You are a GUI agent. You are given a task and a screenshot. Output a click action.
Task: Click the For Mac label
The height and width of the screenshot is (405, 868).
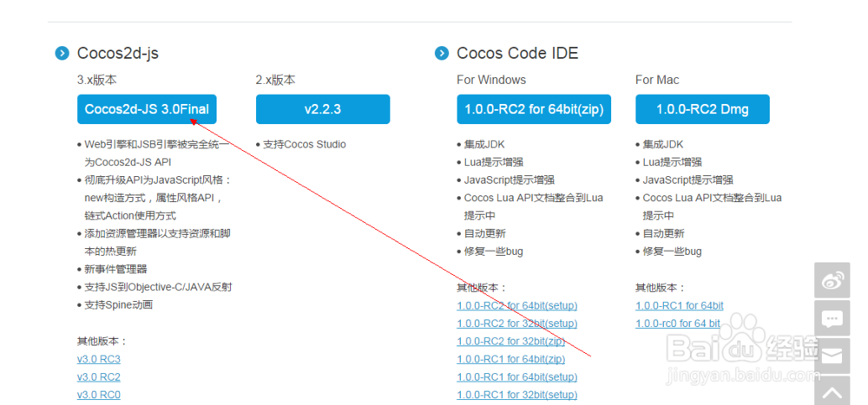[657, 81]
